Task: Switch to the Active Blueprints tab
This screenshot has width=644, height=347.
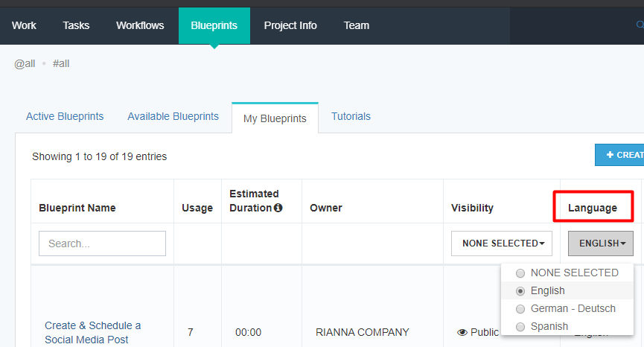Action: tap(65, 117)
